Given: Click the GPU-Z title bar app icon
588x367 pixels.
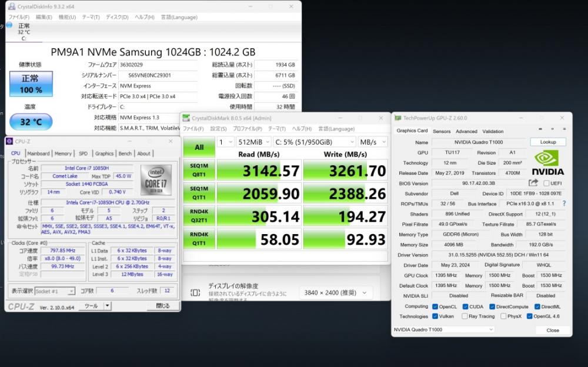Looking at the screenshot, I should coord(398,118).
